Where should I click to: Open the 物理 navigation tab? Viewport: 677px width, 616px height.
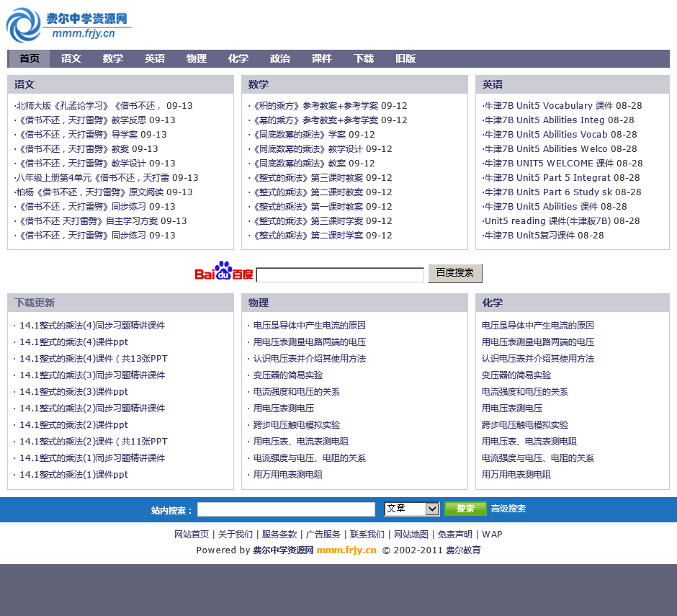pos(197,59)
